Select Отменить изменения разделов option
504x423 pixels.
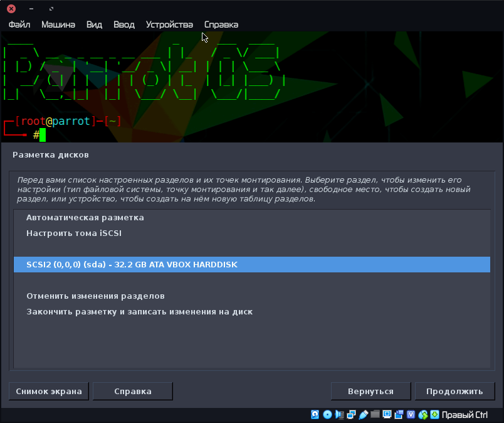pos(252,296)
